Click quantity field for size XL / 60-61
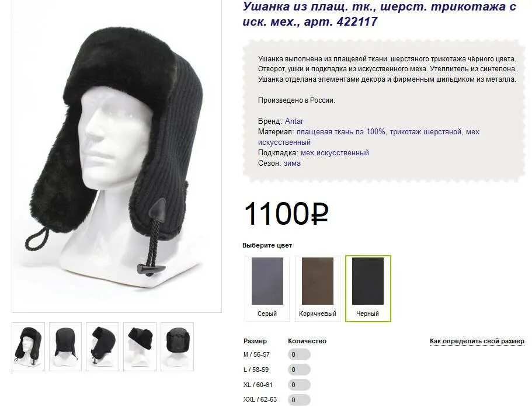Viewport: 532px width, 411px height. [x=299, y=385]
